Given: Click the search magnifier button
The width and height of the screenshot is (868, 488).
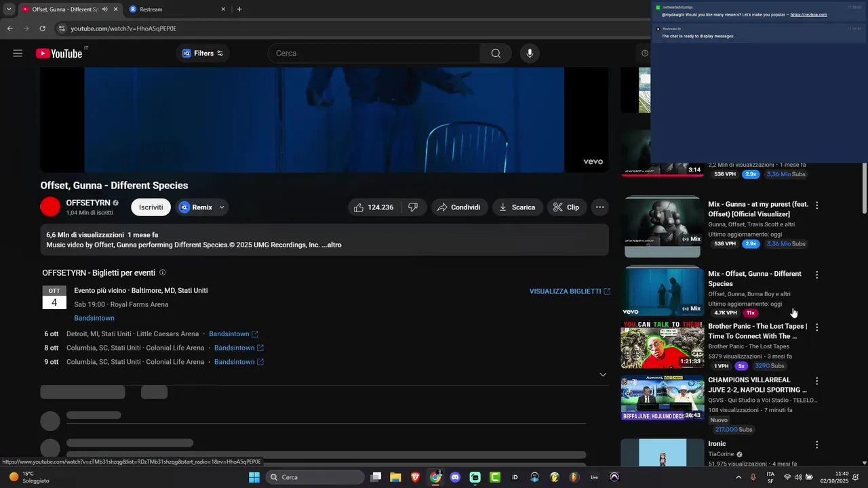Looking at the screenshot, I should (x=496, y=54).
